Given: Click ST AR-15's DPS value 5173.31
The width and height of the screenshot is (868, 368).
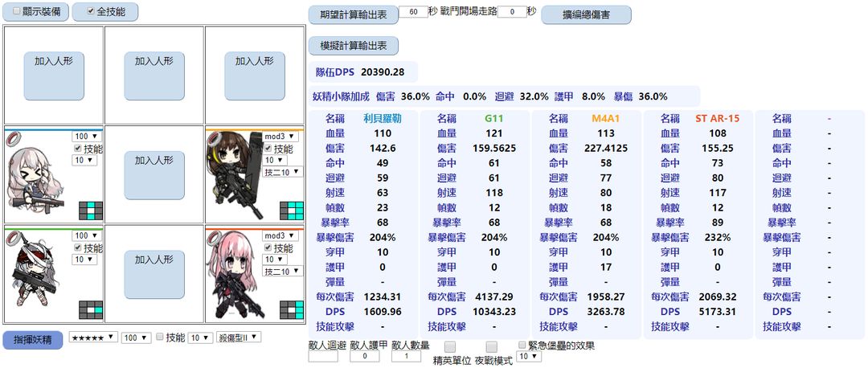Looking at the screenshot, I should 718,312.
